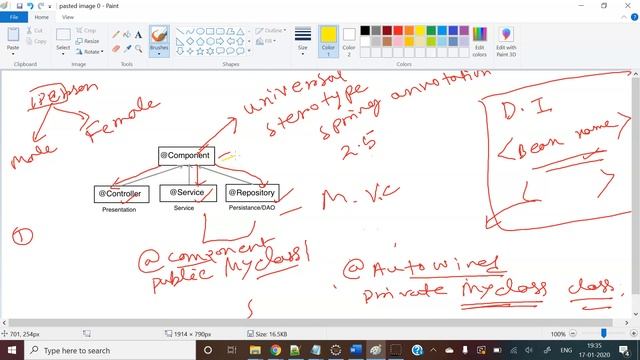
Task: Switch to the View tab
Action: pyautogui.click(x=68, y=17)
